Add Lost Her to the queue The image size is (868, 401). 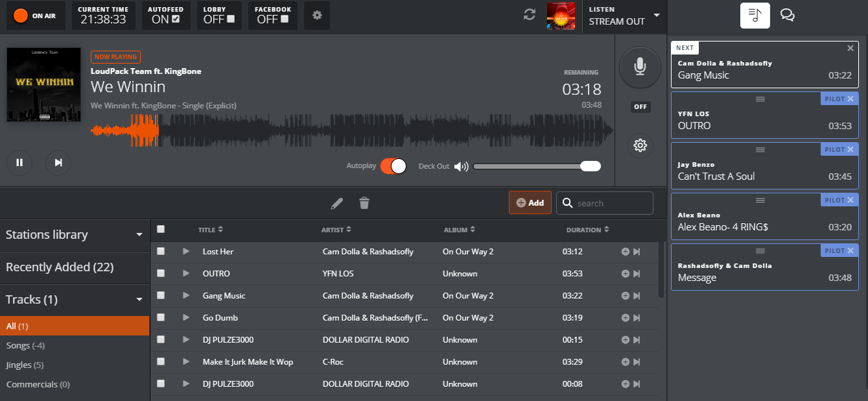pyautogui.click(x=626, y=252)
